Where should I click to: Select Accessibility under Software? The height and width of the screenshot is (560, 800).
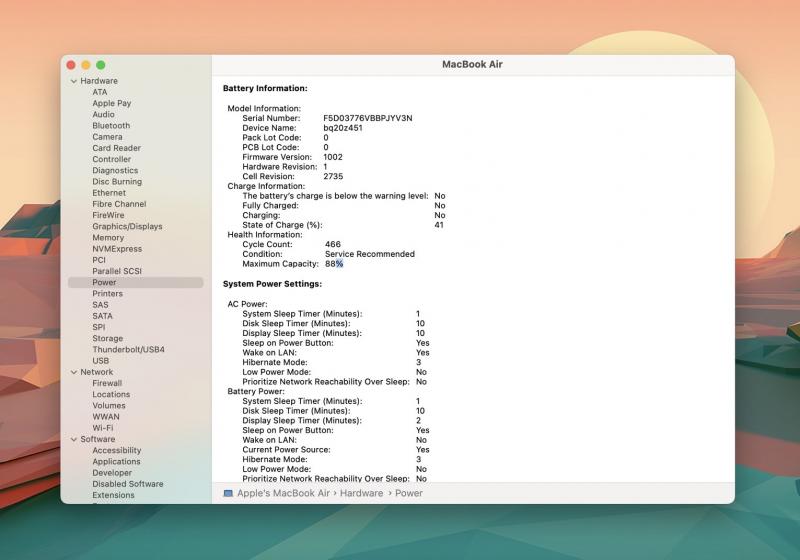point(117,451)
